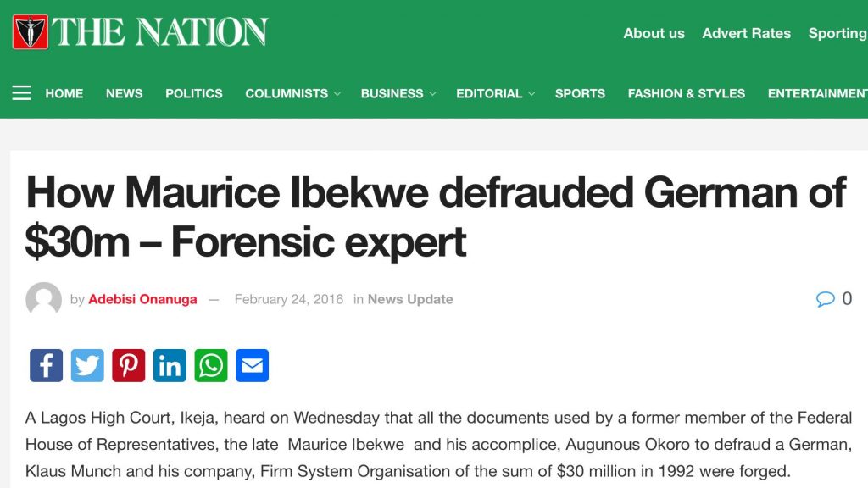Open Fashion & Styles section
Image resolution: width=868 pixels, height=488 pixels.
click(x=687, y=93)
